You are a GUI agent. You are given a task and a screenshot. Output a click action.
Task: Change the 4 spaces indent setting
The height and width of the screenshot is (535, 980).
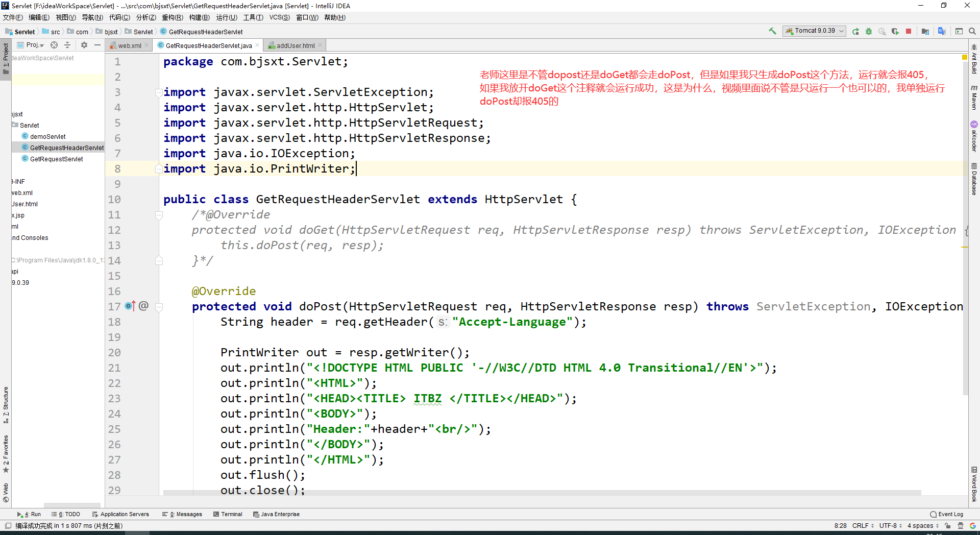(923, 525)
